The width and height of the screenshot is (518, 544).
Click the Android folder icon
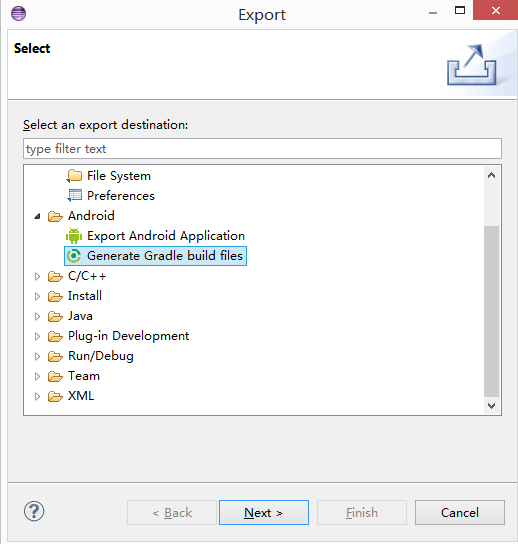click(55, 216)
